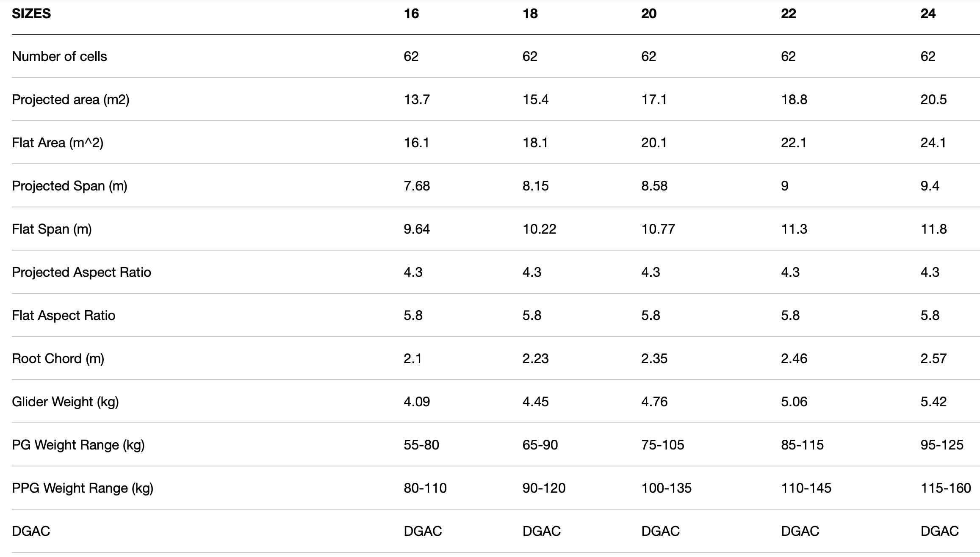The width and height of the screenshot is (980, 557).
Task: Click the DGAC cell under size 22
Action: coord(800,531)
